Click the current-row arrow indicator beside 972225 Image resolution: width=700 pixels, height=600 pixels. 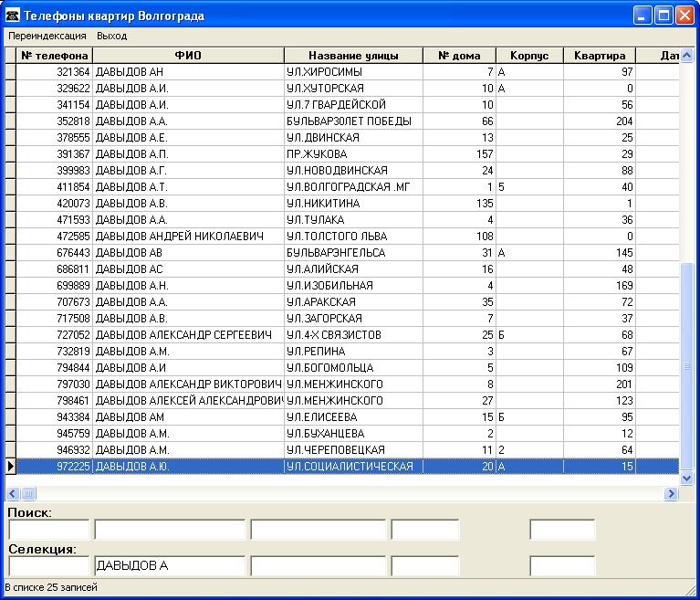[10, 467]
